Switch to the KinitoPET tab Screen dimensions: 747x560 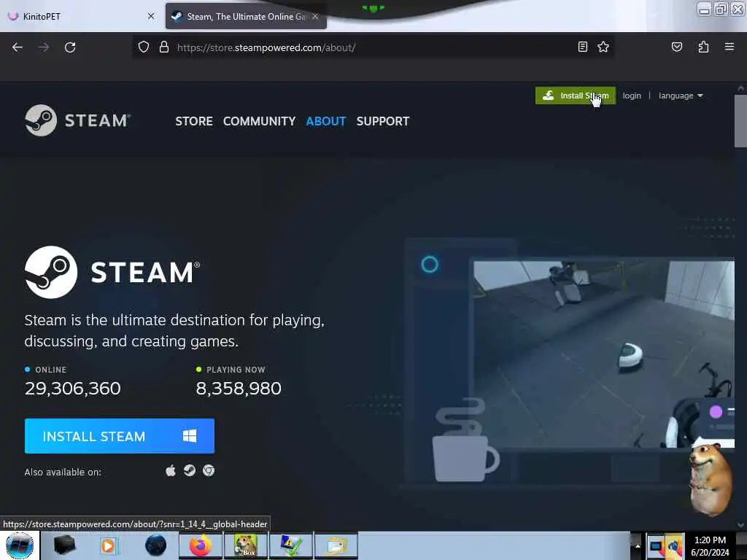click(81, 16)
